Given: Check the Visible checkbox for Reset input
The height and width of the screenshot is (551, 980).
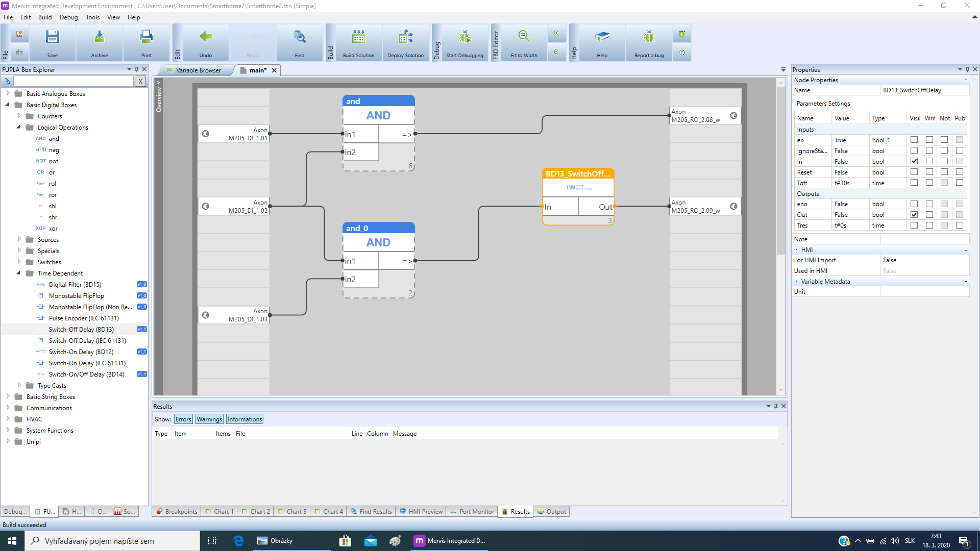Looking at the screenshot, I should 914,172.
